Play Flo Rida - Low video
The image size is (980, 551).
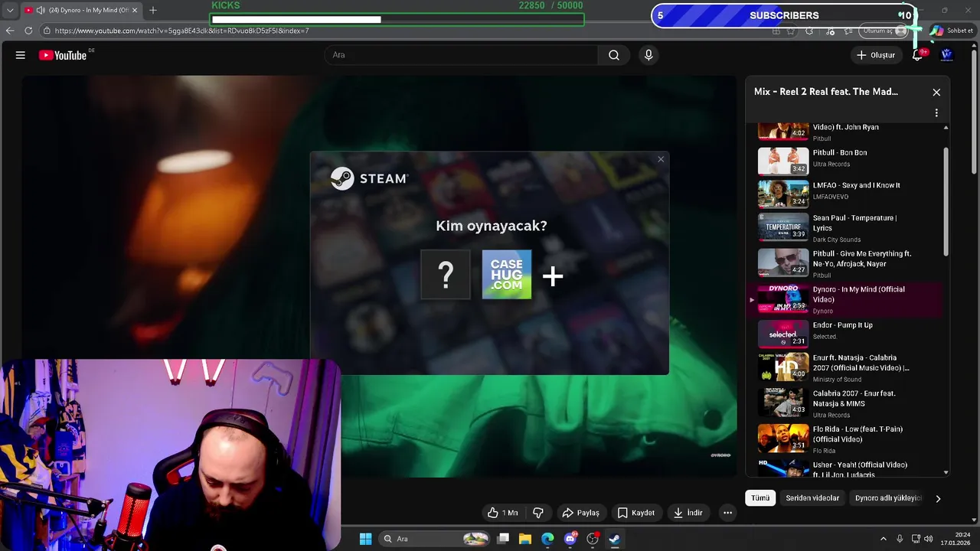(x=848, y=439)
